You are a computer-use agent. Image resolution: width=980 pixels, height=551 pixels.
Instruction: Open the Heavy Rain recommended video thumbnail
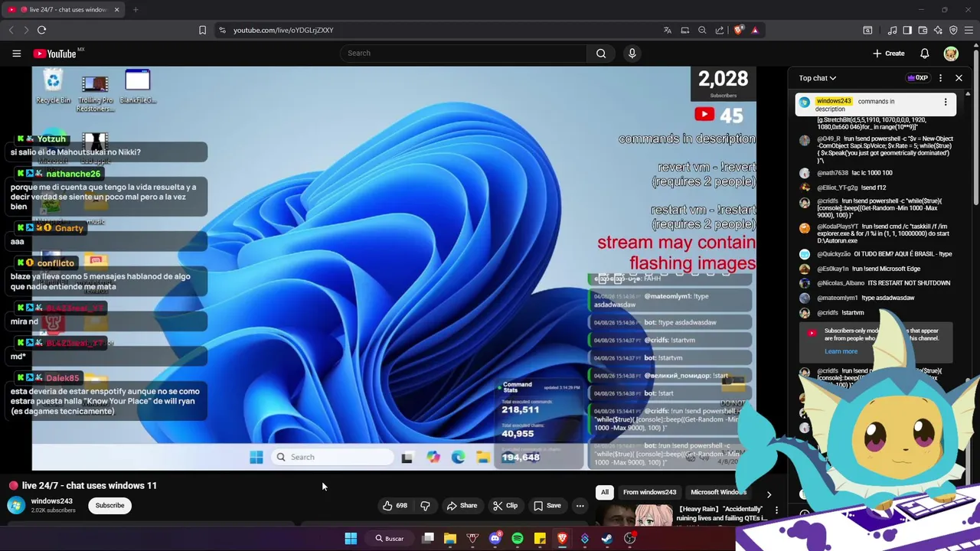coord(634,515)
